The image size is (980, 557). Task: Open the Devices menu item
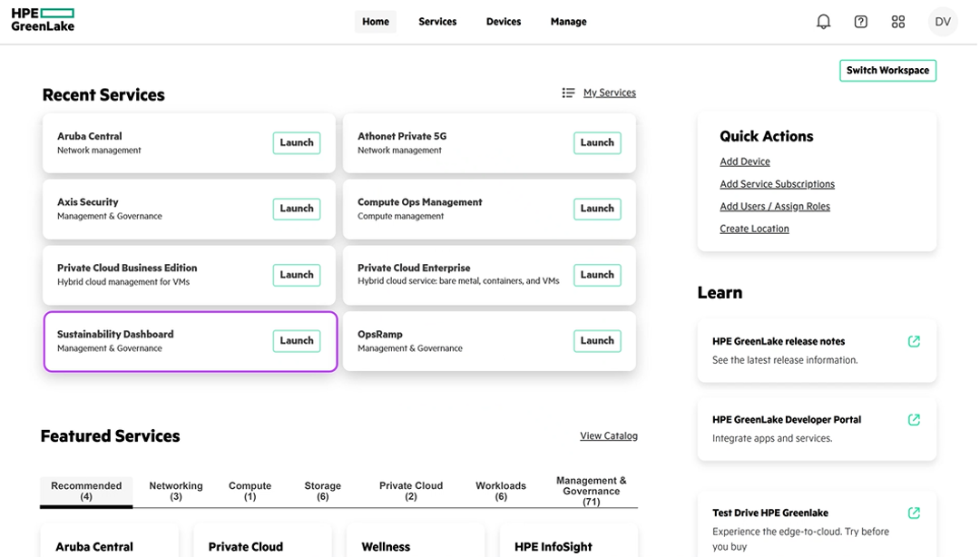tap(504, 22)
